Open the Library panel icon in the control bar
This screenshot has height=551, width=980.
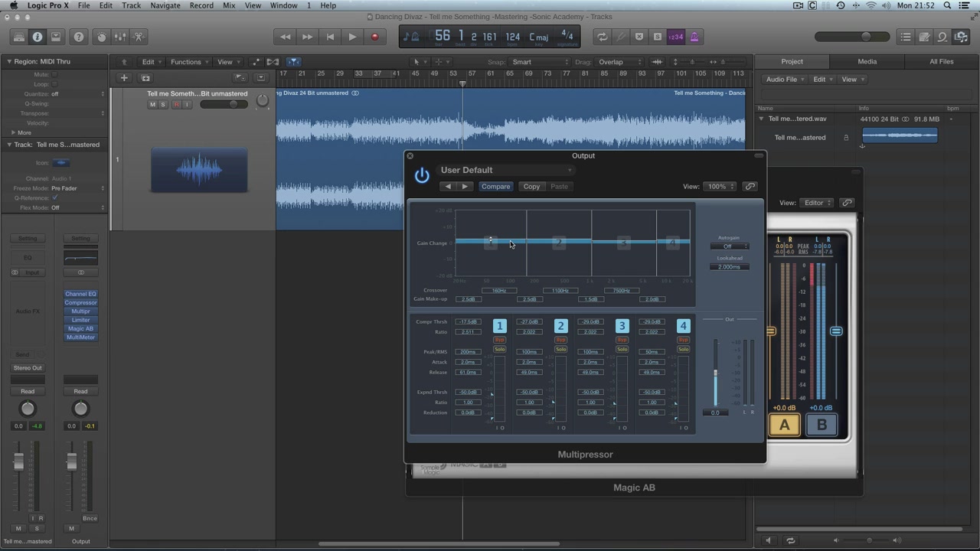coord(18,37)
